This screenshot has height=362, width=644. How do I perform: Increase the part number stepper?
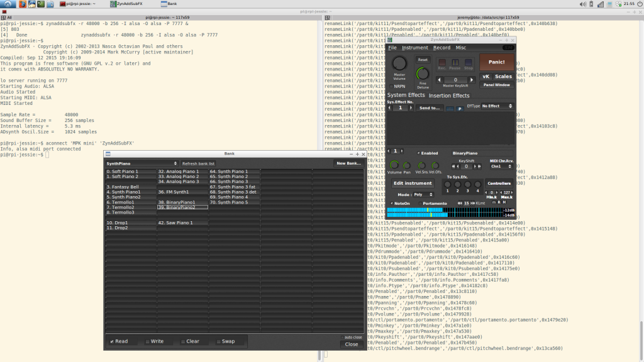(x=402, y=151)
